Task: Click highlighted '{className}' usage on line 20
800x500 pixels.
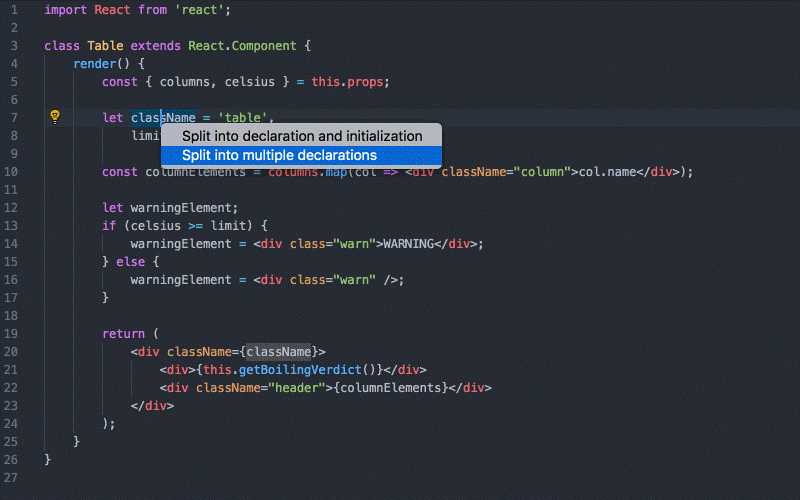Action: coord(279,352)
